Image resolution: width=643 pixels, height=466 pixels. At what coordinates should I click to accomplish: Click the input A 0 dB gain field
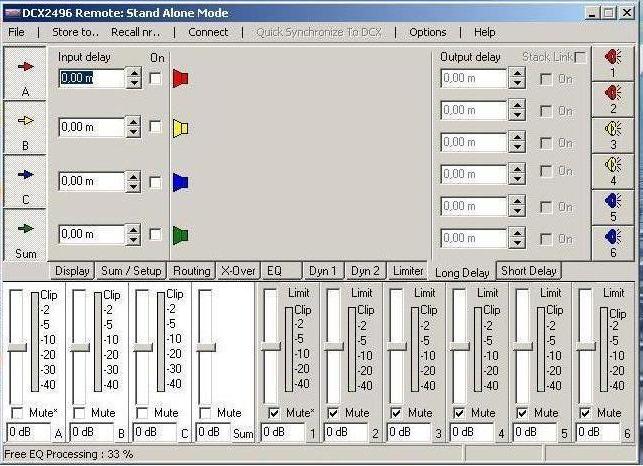[29, 432]
